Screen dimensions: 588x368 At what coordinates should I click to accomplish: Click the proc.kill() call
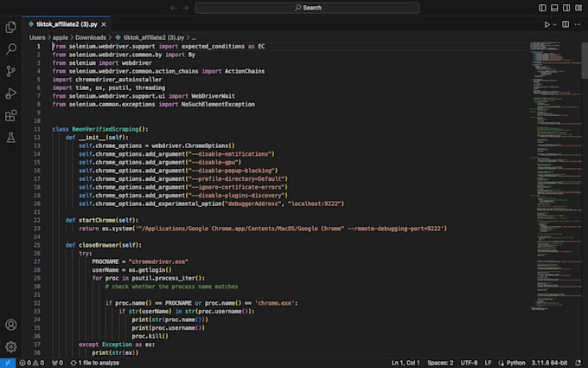point(150,336)
